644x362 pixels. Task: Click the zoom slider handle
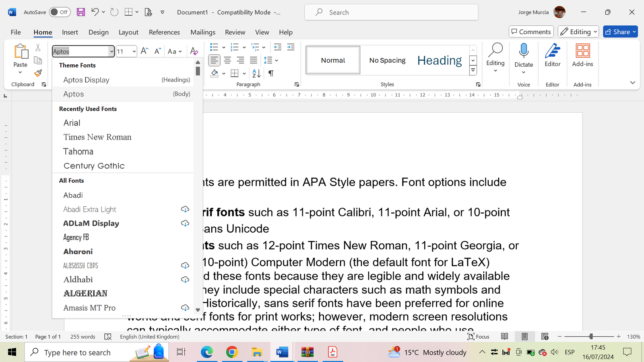pos(591,336)
